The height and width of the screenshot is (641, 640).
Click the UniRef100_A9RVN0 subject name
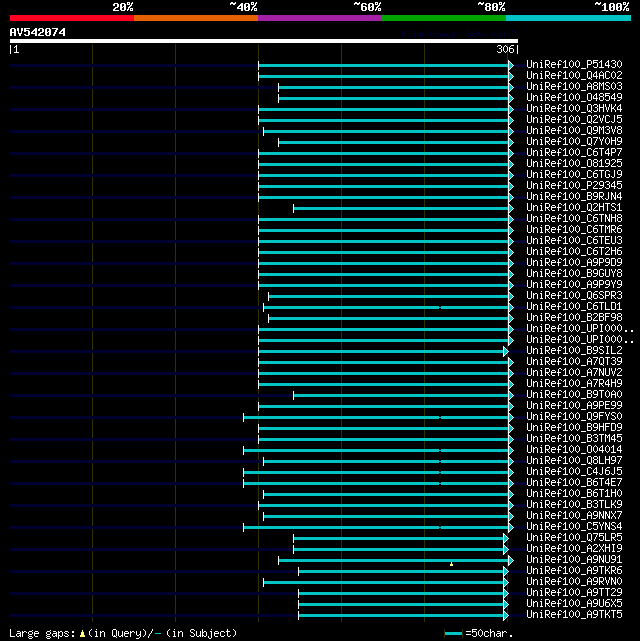coord(574,582)
